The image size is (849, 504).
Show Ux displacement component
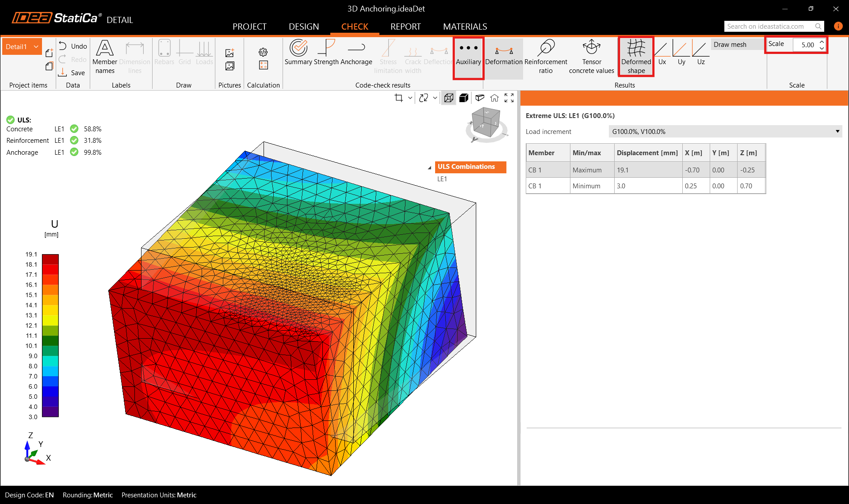click(662, 53)
